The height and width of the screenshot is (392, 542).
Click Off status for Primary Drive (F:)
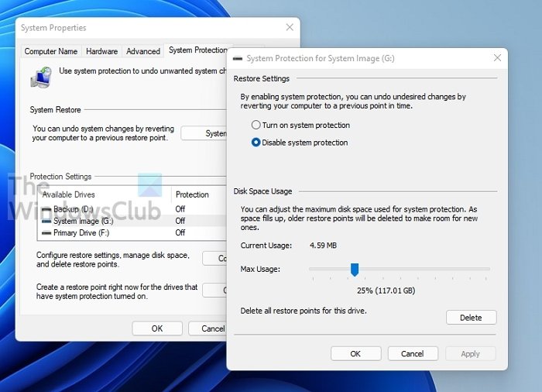[x=180, y=232]
